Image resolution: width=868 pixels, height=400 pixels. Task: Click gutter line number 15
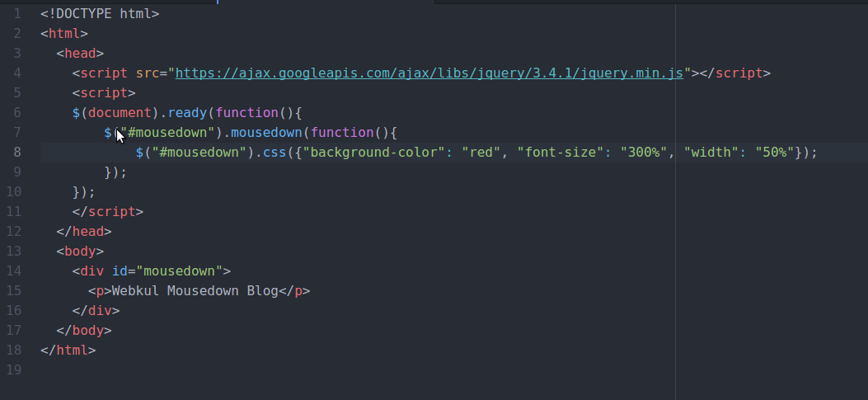tap(14, 291)
